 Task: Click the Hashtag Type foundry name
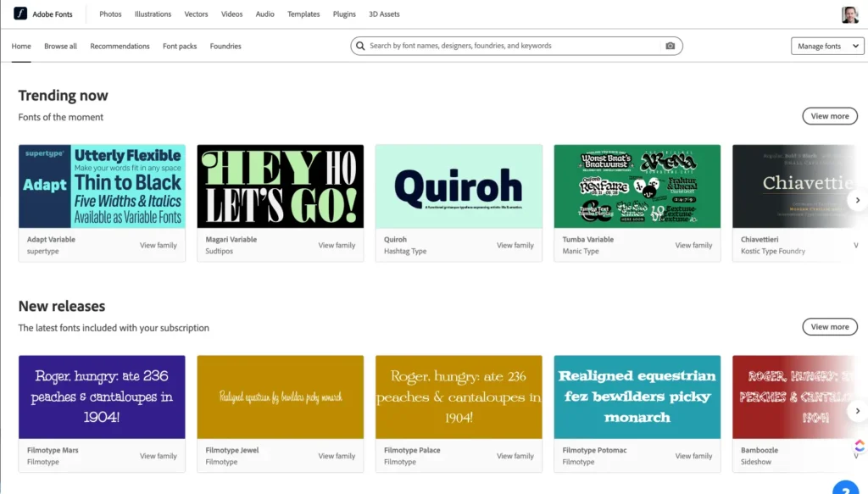(x=405, y=251)
